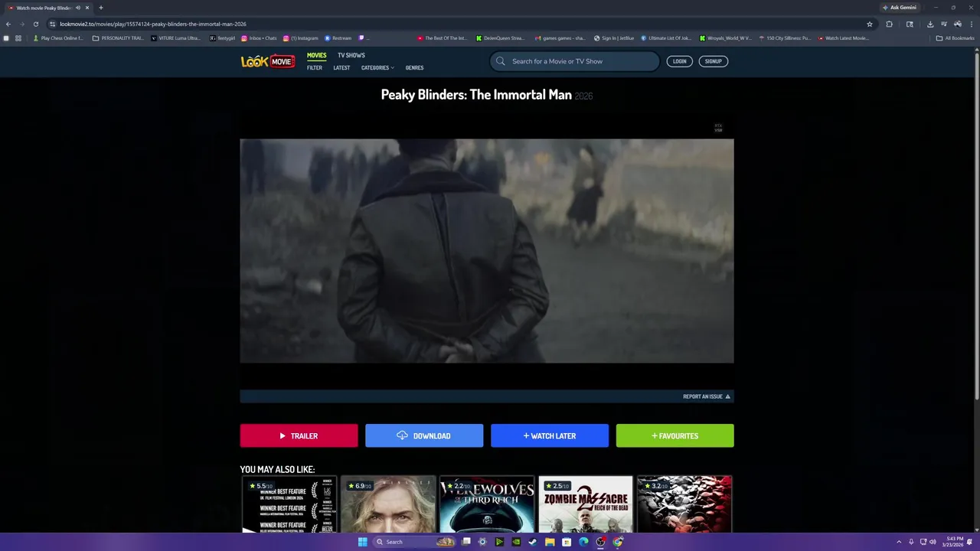Open File Explorer from the taskbar

click(550, 542)
